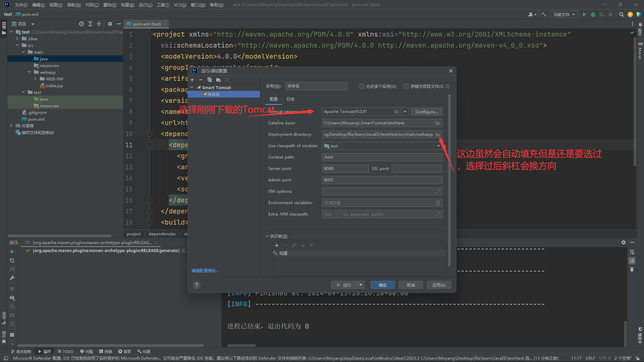Apply the configuration changes
Image resolution: width=644 pixels, height=362 pixels.
tap(439, 285)
